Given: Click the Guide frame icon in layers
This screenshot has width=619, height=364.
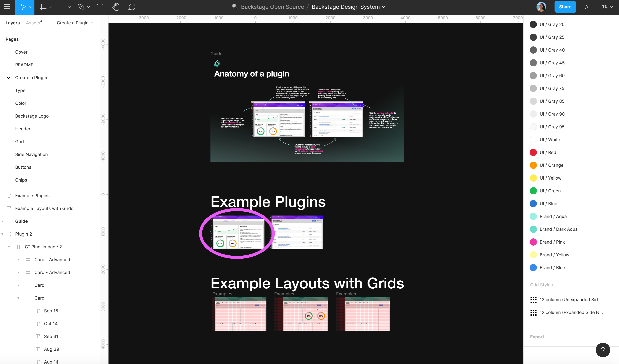Looking at the screenshot, I should (9, 221).
